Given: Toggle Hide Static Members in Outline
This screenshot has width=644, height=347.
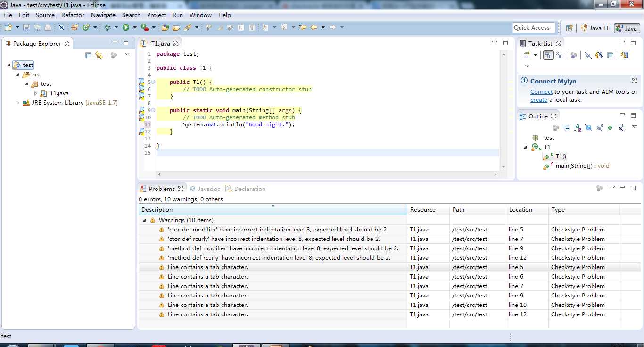Looking at the screenshot, I should pyautogui.click(x=599, y=128).
